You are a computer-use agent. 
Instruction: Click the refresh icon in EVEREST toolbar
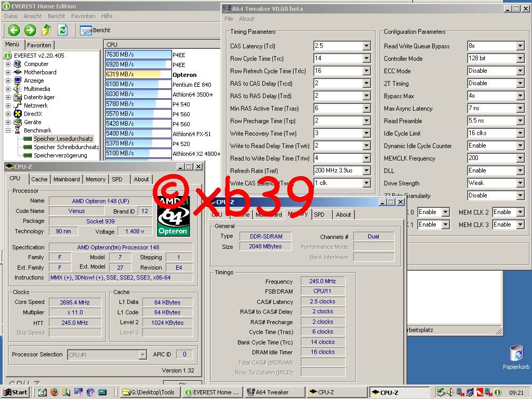62,30
